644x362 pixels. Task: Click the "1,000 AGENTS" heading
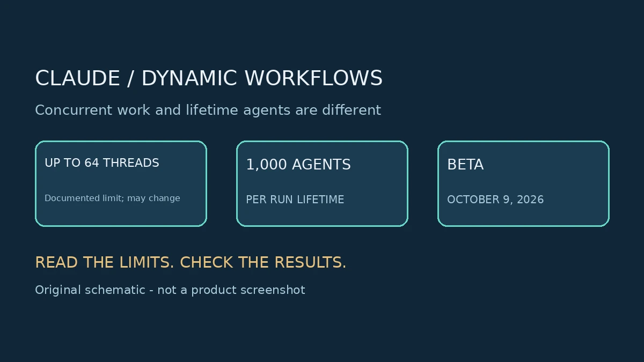pos(298,165)
